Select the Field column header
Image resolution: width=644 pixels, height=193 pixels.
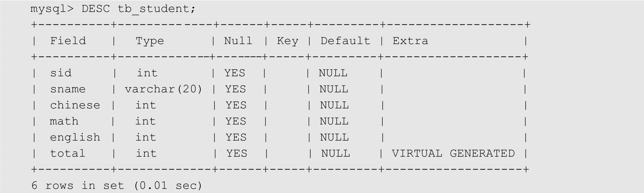[x=68, y=41]
